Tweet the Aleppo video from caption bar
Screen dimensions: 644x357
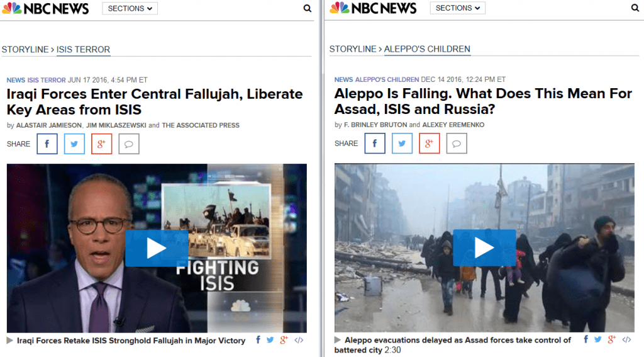tap(598, 339)
